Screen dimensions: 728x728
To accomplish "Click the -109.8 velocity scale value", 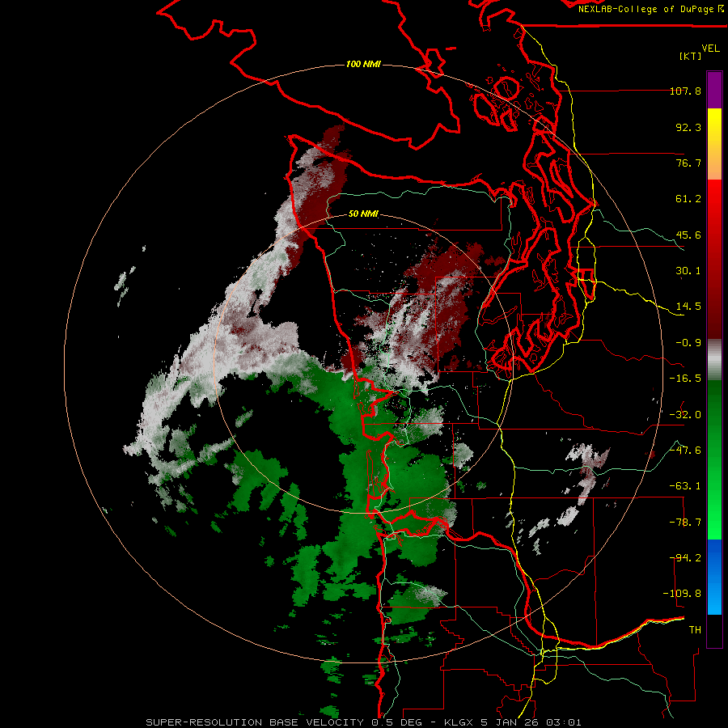I will 682,594.
